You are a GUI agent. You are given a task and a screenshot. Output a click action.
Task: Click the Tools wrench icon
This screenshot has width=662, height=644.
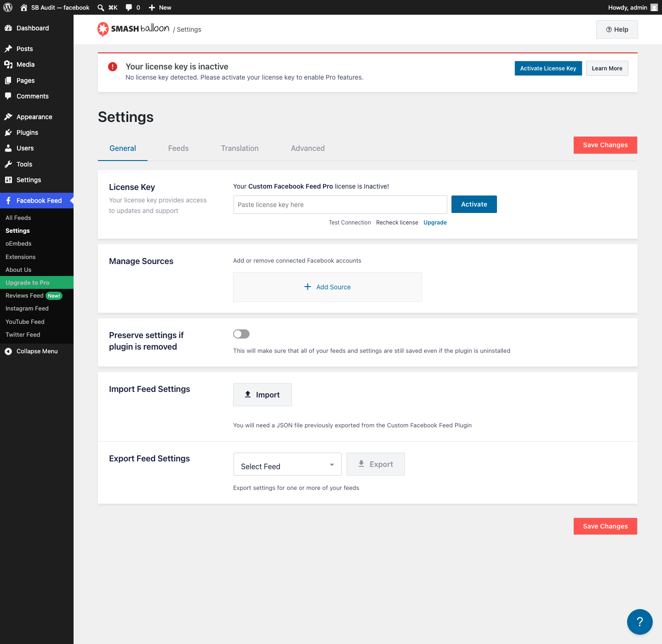pyautogui.click(x=8, y=164)
